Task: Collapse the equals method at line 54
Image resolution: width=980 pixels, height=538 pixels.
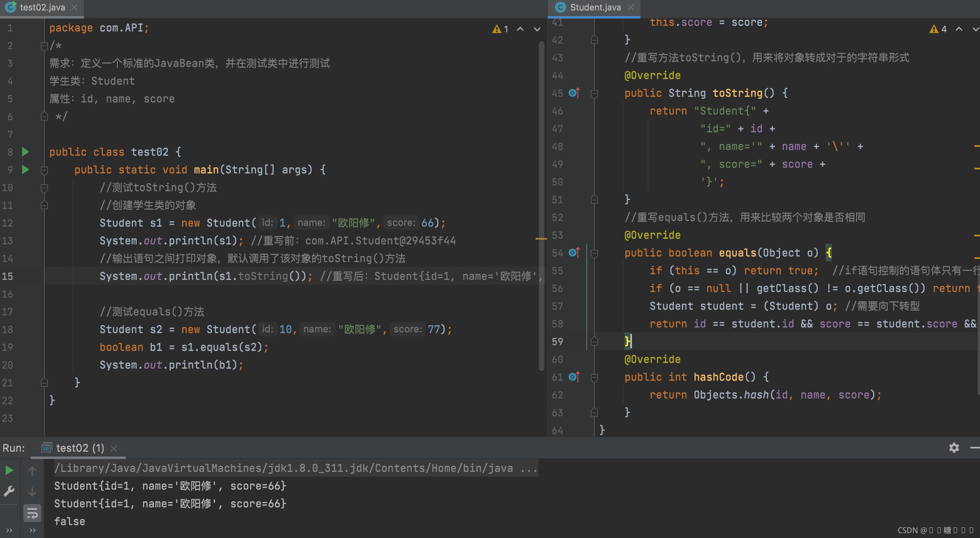Action: (594, 254)
